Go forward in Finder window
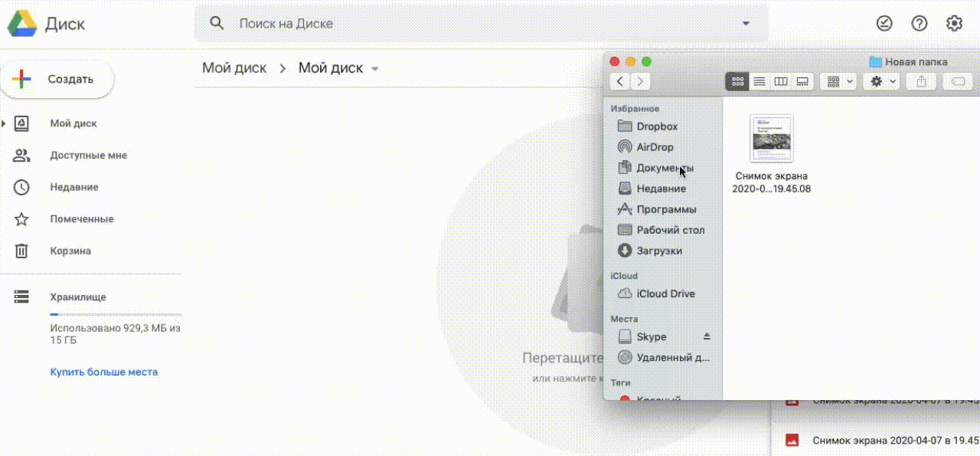The height and width of the screenshot is (456, 980). [x=640, y=81]
